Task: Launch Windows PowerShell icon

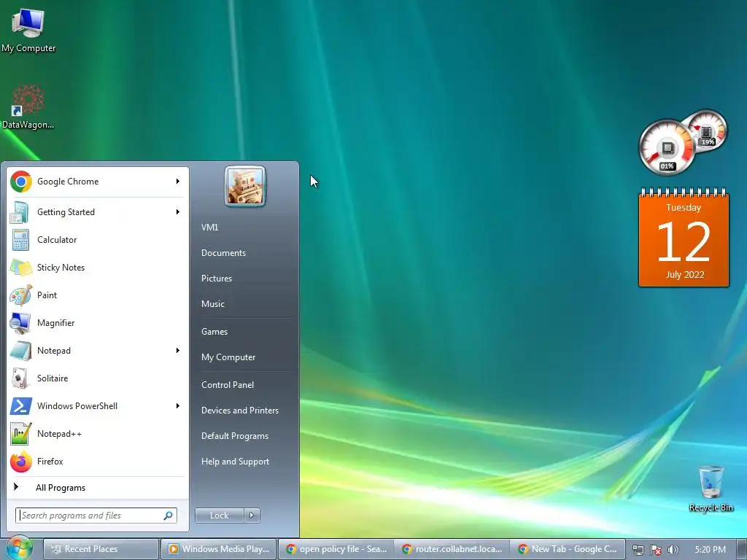Action: (x=21, y=406)
